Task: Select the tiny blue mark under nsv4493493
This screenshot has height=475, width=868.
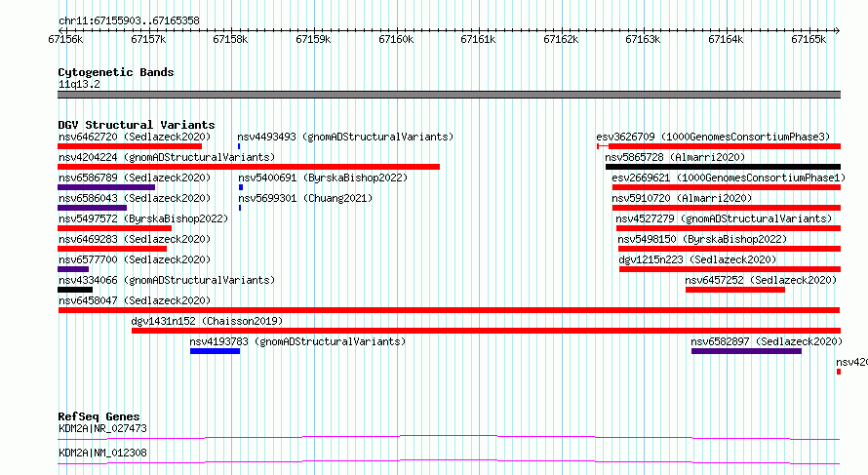Action: point(239,146)
